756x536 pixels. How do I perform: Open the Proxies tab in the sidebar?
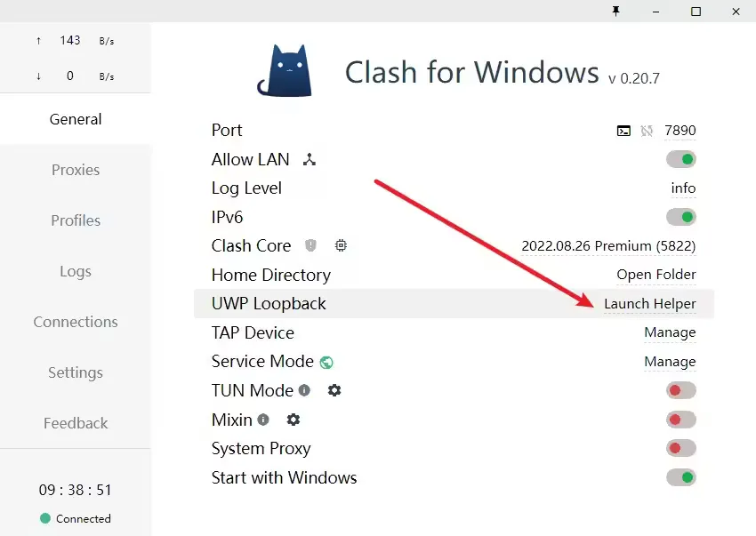(76, 170)
